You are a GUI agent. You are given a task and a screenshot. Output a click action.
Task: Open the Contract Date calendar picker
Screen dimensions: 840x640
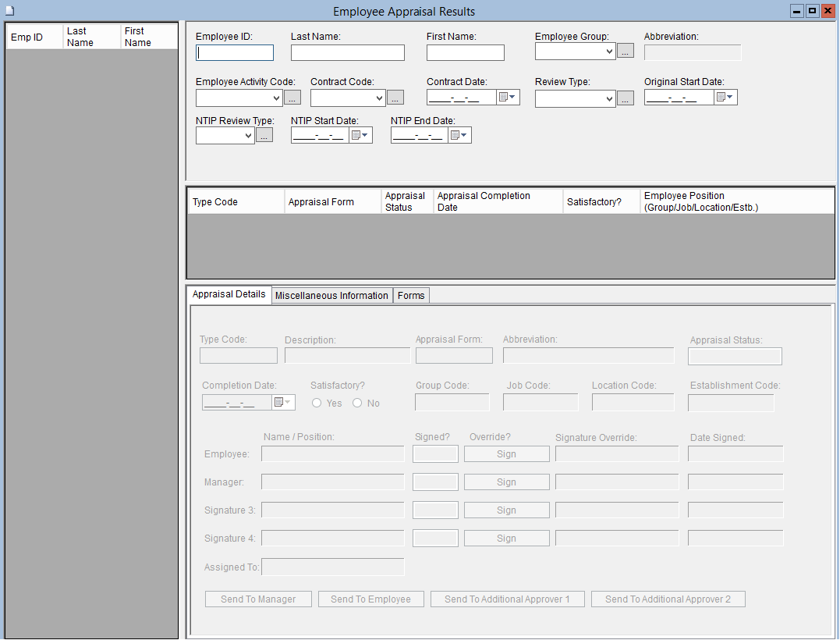[x=508, y=98]
